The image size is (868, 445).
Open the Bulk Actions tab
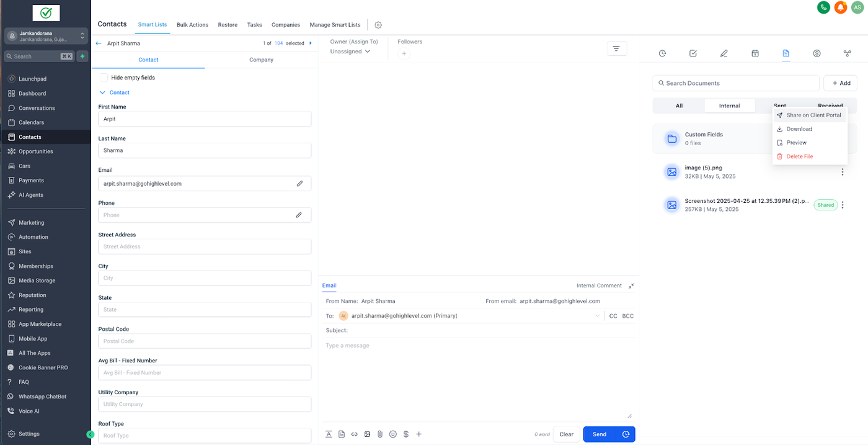(x=192, y=25)
